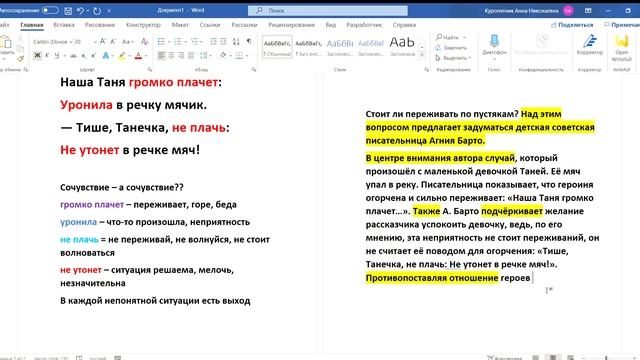Click the user account avatar
This screenshot has width=640, height=360.
568,11
